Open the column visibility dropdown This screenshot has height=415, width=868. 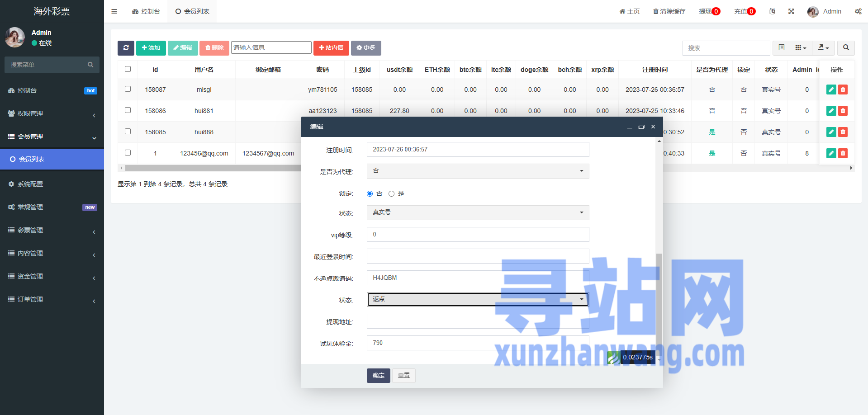(801, 48)
